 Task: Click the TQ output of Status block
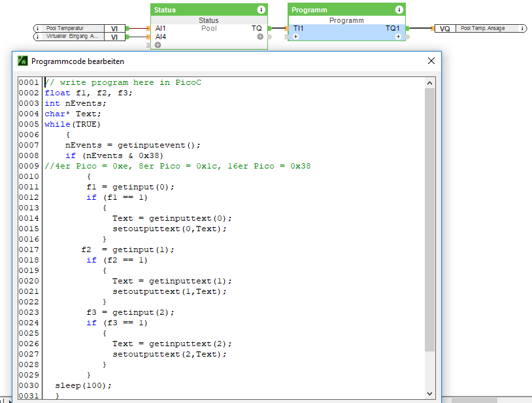click(256, 29)
